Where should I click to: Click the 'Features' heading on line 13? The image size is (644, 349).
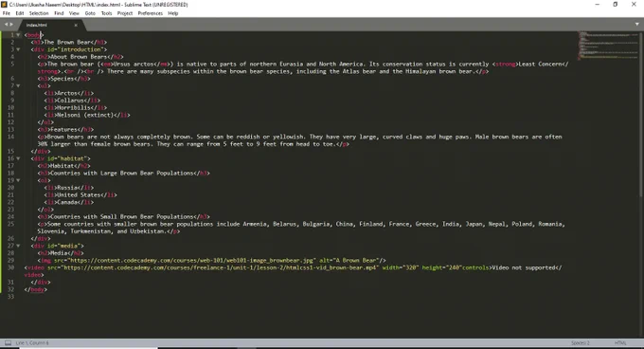63,130
